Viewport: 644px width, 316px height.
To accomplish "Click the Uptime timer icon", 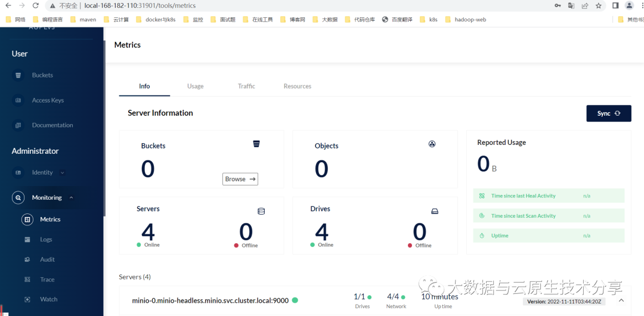I will [482, 236].
